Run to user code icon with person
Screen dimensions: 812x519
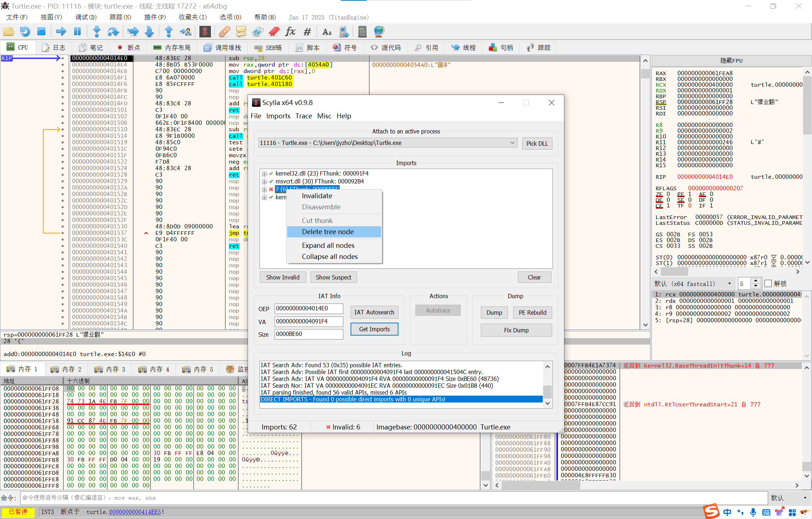(186, 32)
